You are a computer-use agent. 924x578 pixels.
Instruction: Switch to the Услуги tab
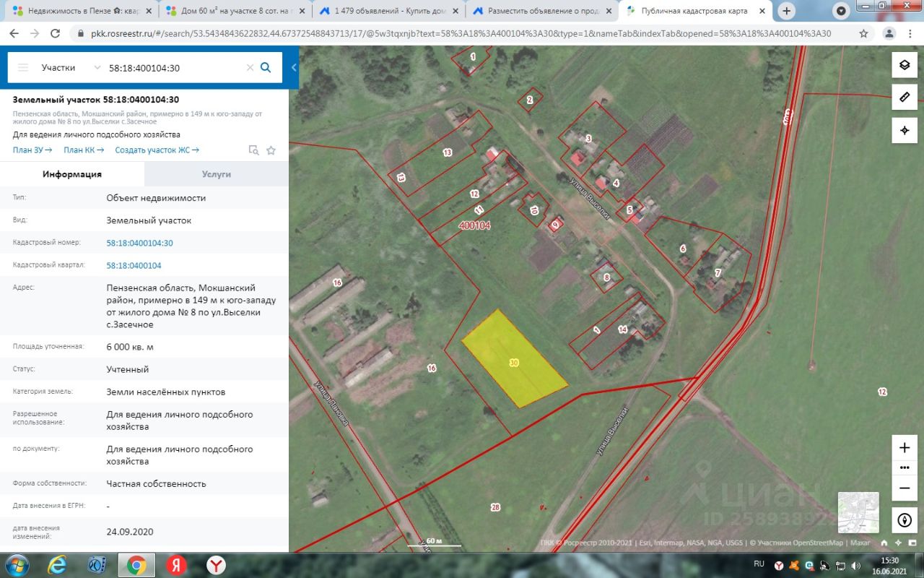click(x=217, y=174)
